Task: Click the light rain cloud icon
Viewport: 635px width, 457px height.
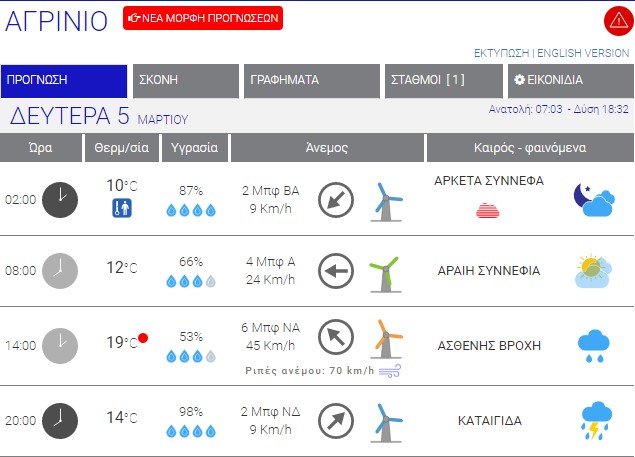Action: 594,346
